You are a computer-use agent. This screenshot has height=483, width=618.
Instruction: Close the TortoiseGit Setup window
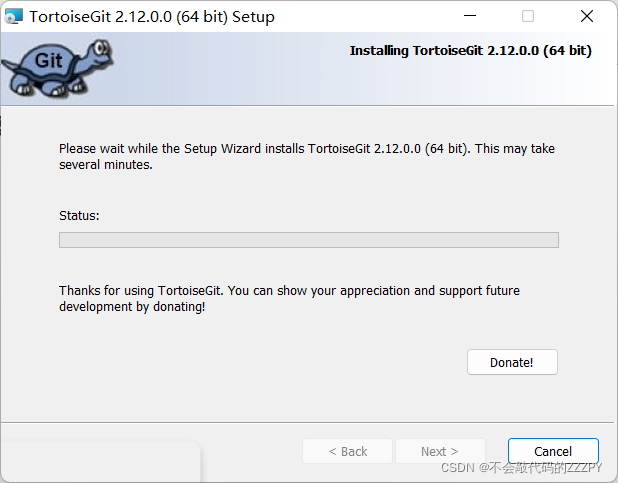[x=587, y=16]
